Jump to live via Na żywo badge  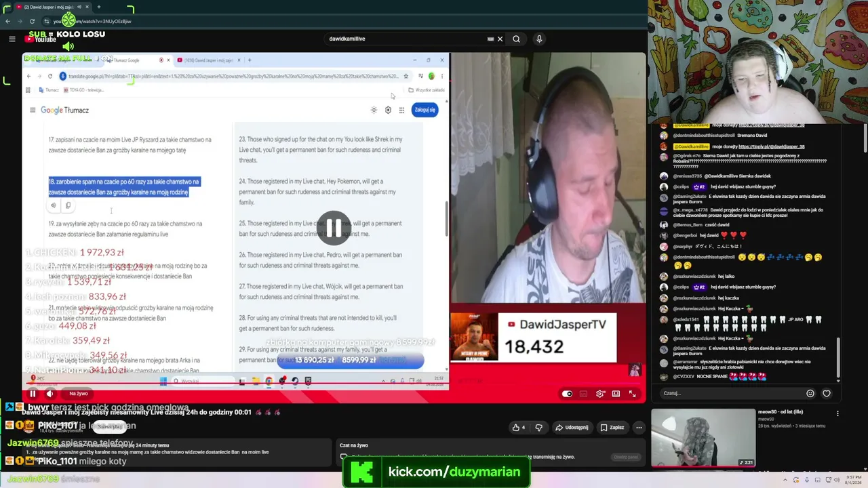click(x=79, y=393)
